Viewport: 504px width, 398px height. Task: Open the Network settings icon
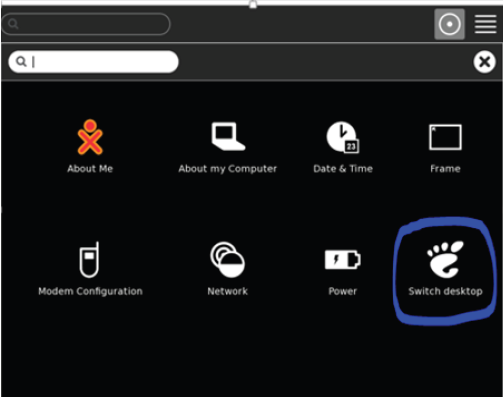[228, 260]
